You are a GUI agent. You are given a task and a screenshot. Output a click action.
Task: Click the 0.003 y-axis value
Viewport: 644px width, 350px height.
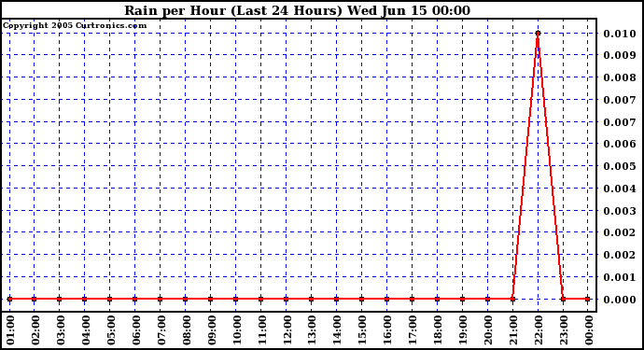[x=620, y=211]
